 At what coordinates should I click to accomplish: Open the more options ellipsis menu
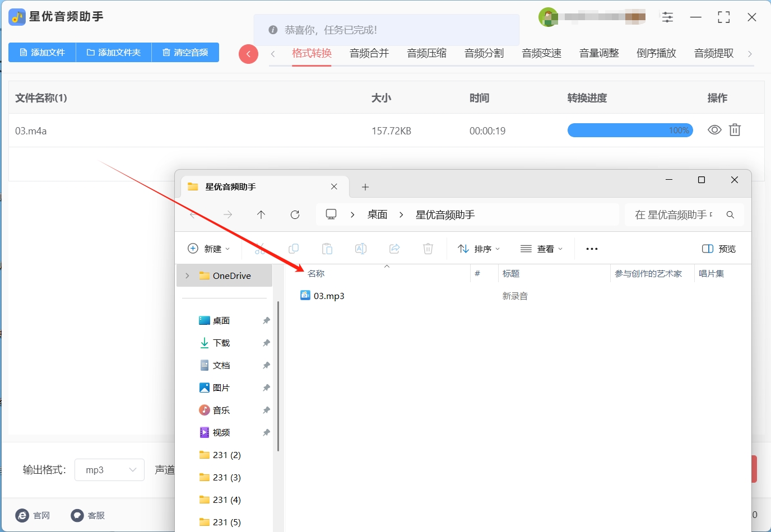point(592,249)
